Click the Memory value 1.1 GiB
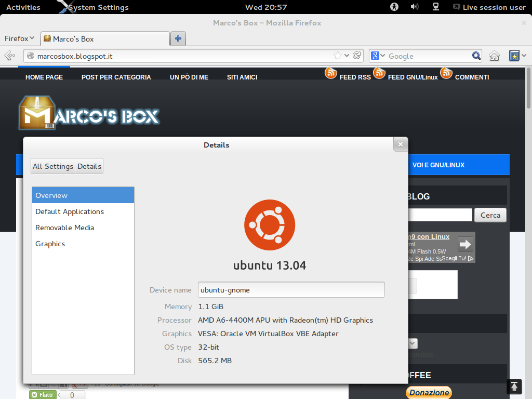Image resolution: width=532 pixels, height=399 pixels. click(x=211, y=307)
